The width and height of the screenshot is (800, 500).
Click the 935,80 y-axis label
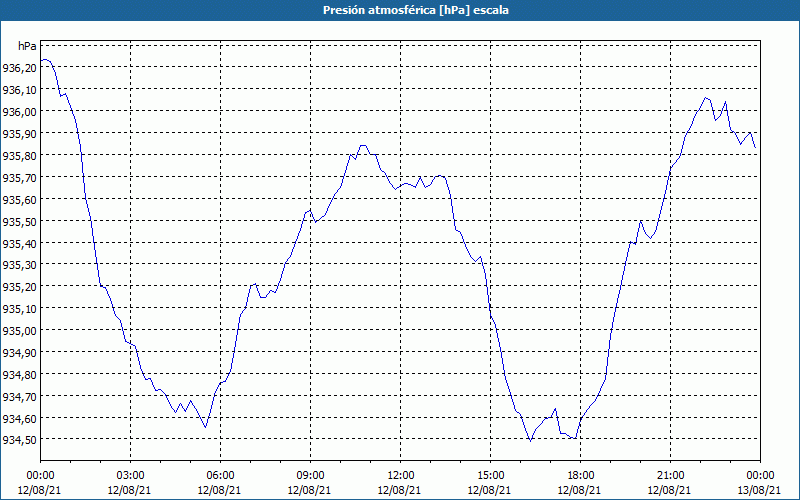pos(19,155)
